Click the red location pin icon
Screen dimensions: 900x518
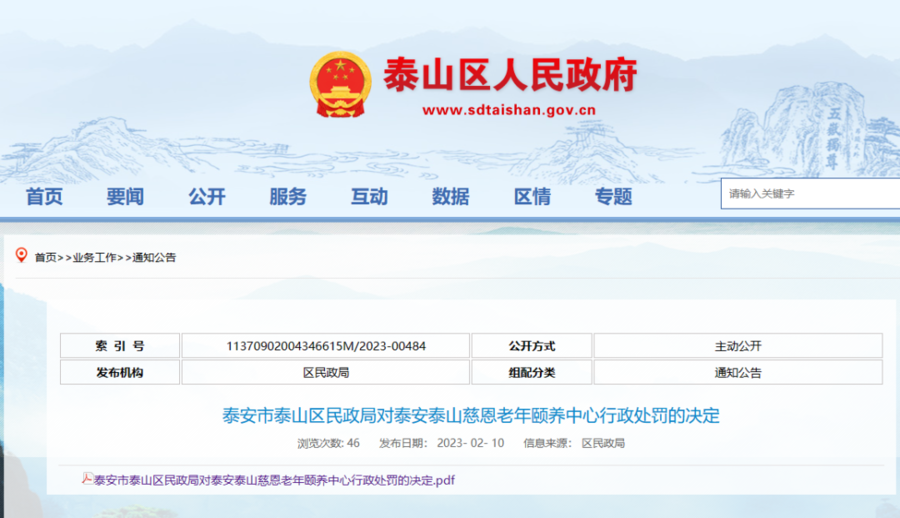(21, 256)
